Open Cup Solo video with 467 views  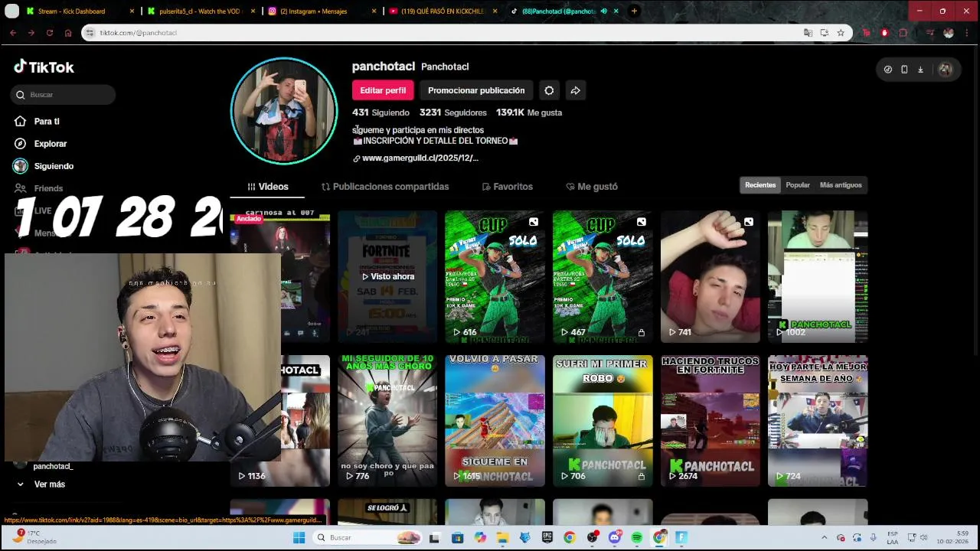click(x=603, y=276)
